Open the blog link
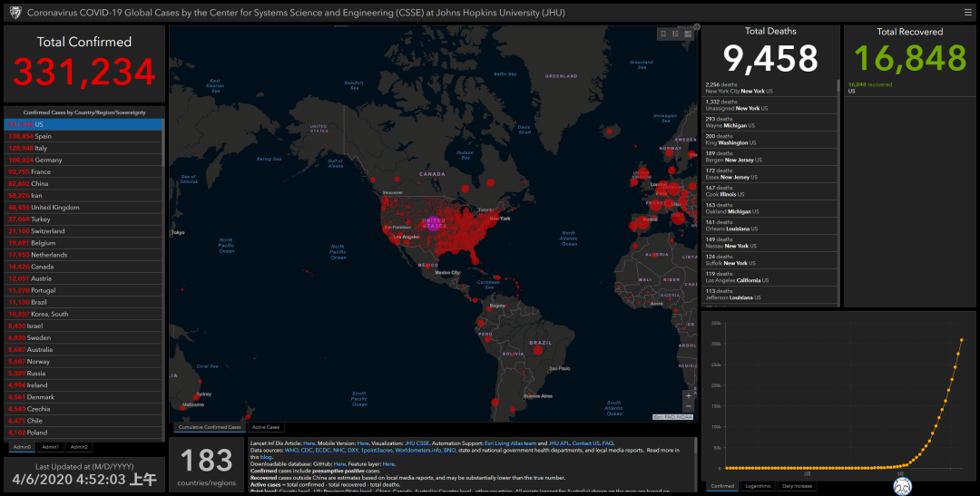 266,457
